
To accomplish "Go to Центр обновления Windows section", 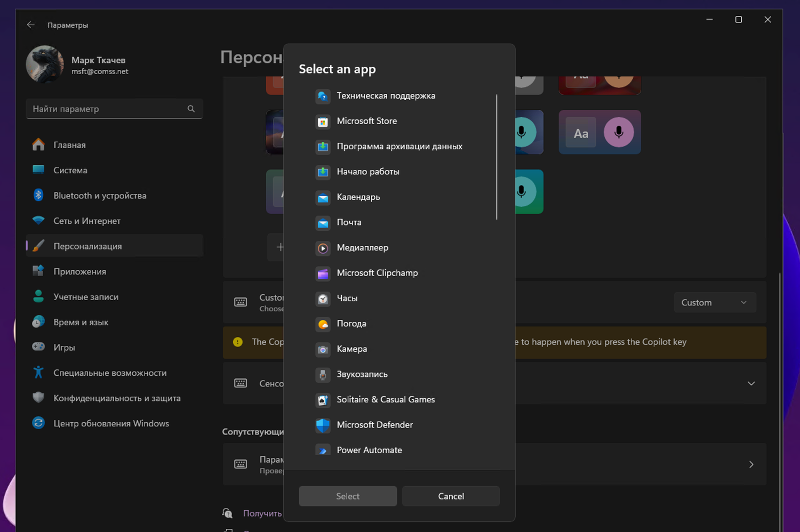I will [111, 423].
